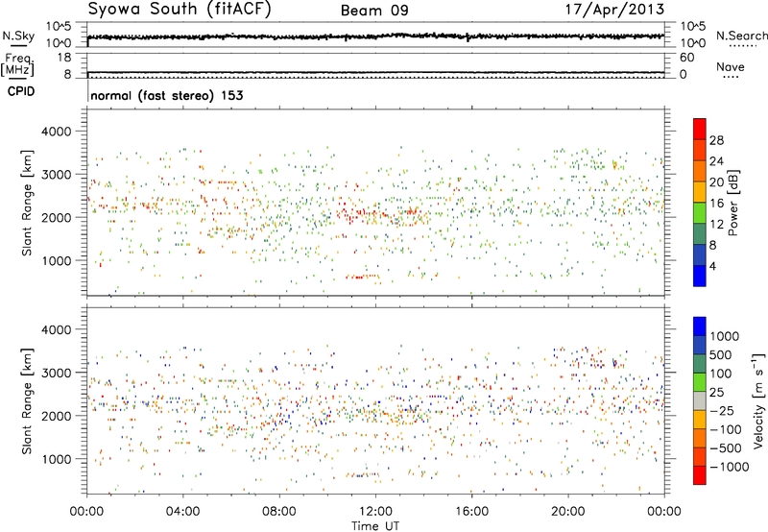
Task: Select the '12:00' time tick label
Action: pos(375,512)
